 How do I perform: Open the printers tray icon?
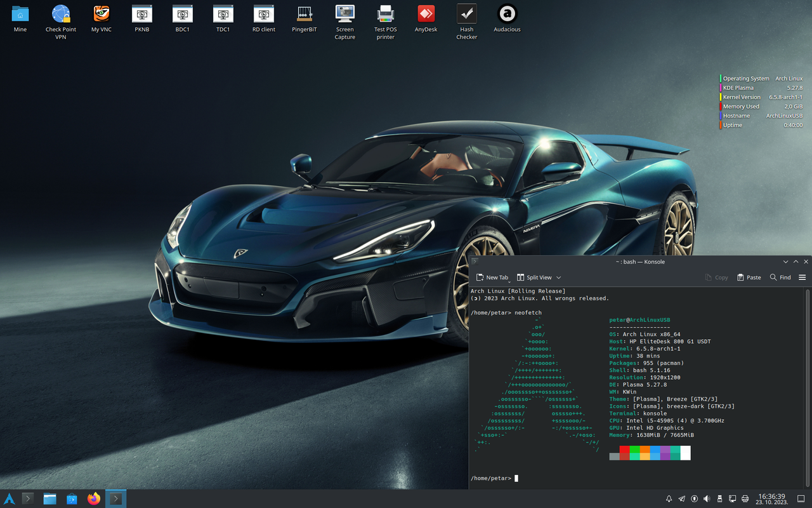tap(745, 499)
